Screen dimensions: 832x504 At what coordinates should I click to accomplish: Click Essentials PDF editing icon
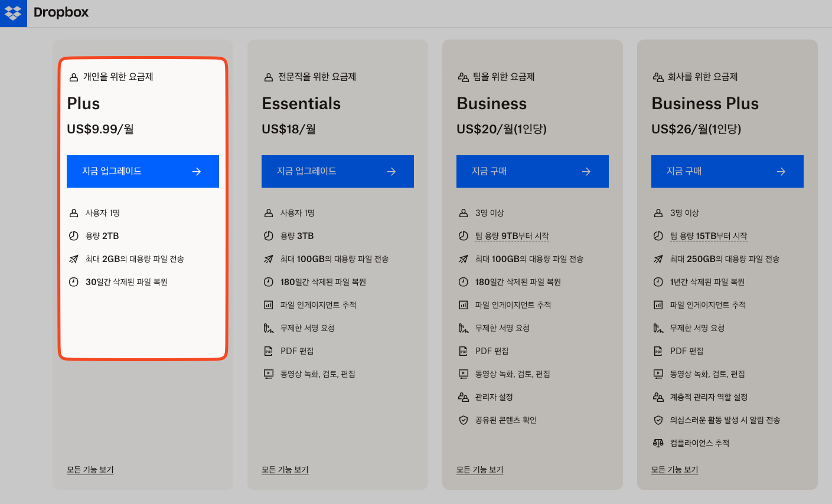click(x=269, y=351)
